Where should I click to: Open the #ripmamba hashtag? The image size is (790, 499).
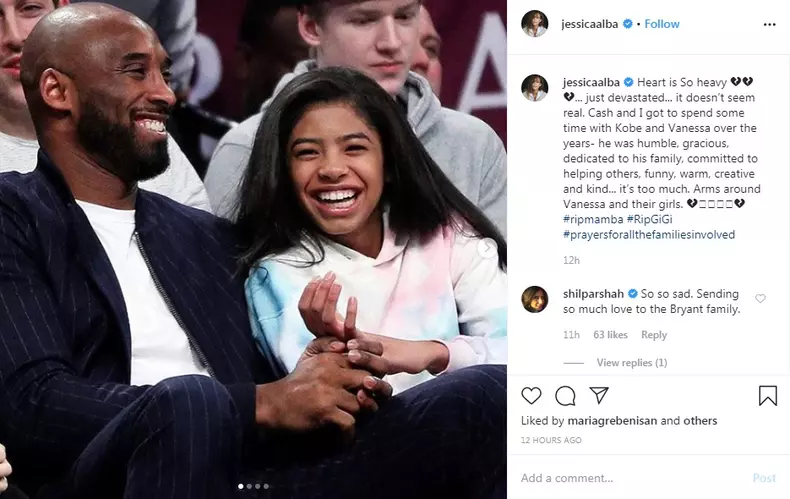(x=593, y=220)
